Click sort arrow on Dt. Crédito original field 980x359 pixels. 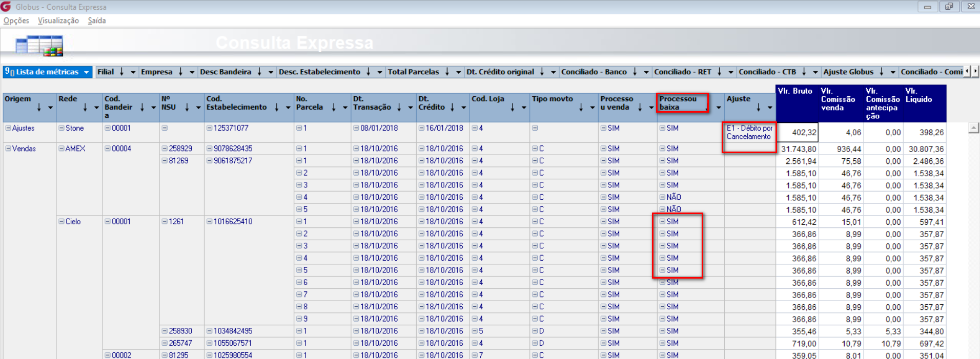pos(542,72)
